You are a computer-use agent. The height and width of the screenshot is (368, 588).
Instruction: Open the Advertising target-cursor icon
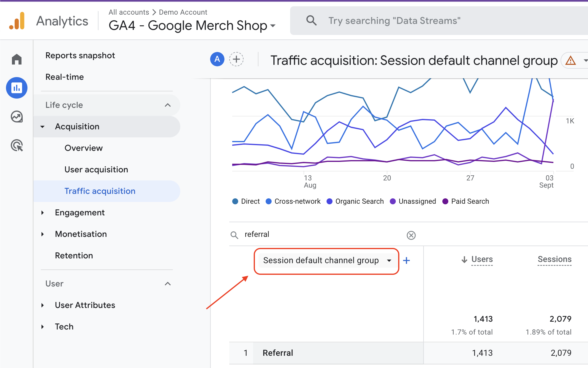tap(17, 145)
